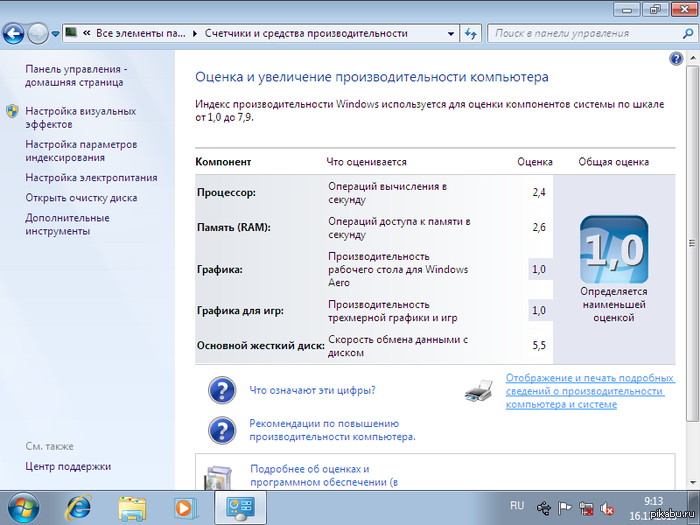Click the Back navigation arrow button

point(13,33)
